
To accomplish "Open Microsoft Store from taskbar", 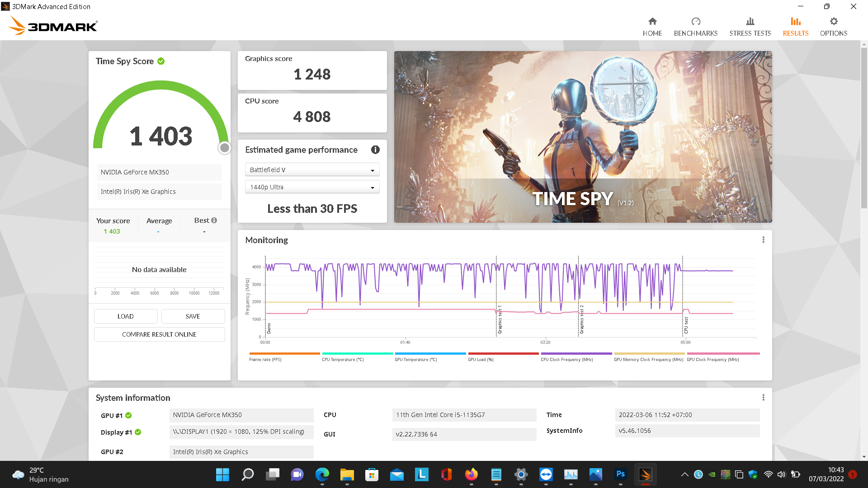I will point(372,474).
